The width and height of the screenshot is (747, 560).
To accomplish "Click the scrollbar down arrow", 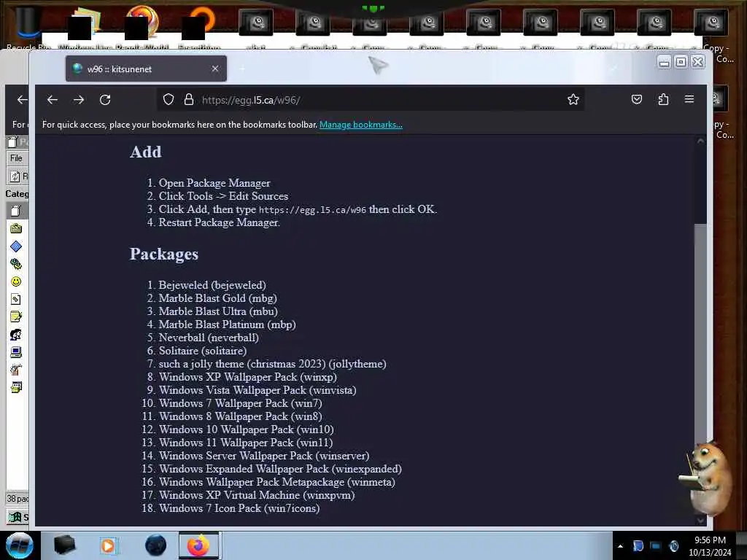I will [700, 521].
